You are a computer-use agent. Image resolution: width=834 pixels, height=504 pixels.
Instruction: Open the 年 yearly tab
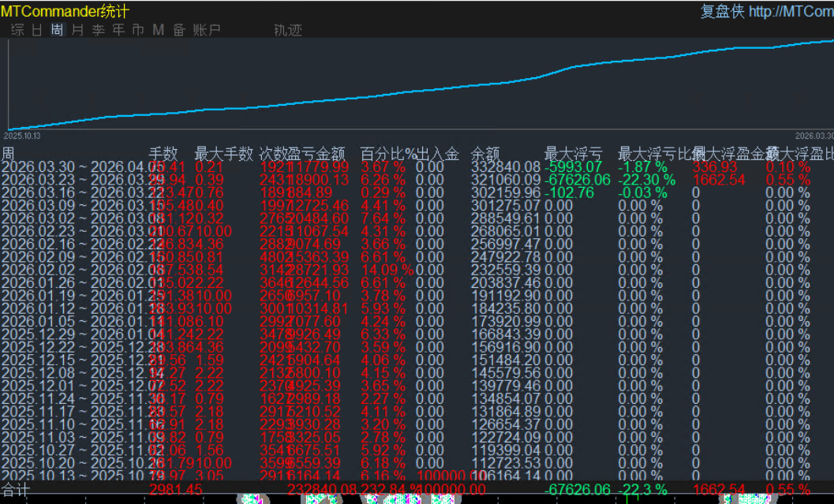(x=118, y=30)
